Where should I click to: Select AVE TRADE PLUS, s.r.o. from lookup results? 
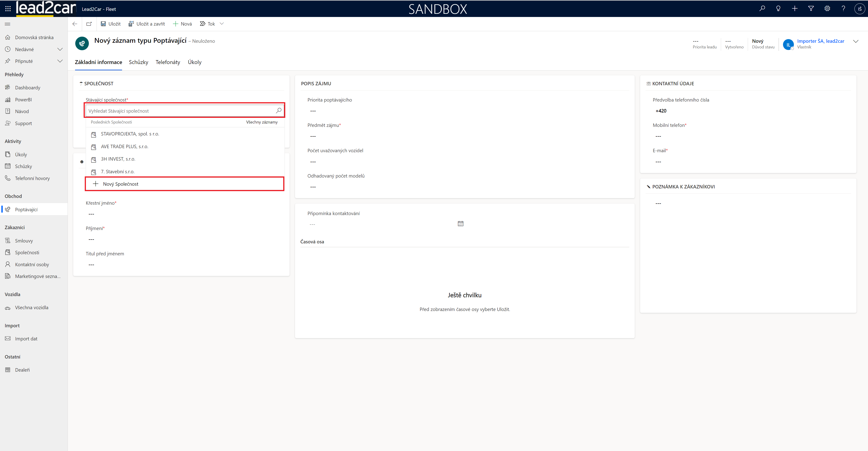pyautogui.click(x=124, y=147)
